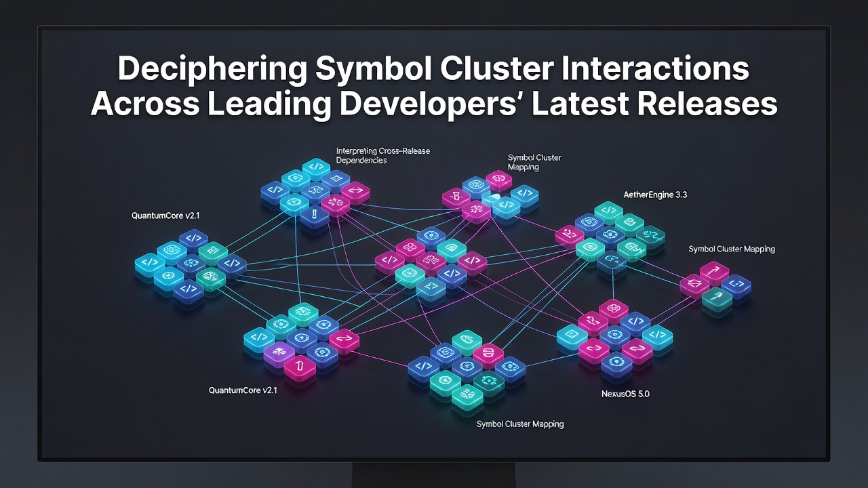Click the title line Deciphering Symbol Cluster Interactions
Image resolution: width=868 pixels, height=488 pixels.
pos(434,70)
